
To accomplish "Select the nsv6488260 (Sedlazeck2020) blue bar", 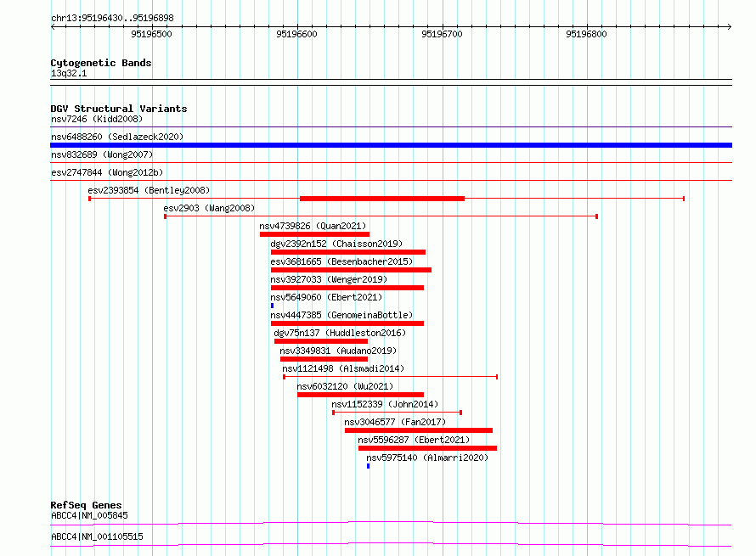I will tap(391, 145).
